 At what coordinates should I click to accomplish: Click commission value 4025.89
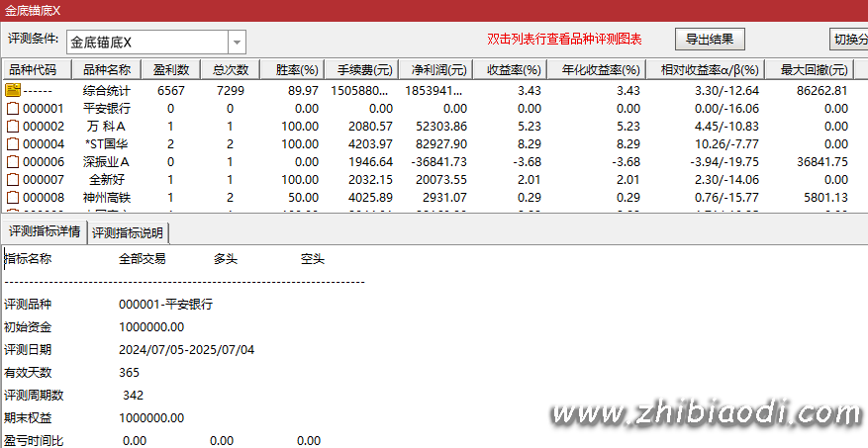(370, 197)
